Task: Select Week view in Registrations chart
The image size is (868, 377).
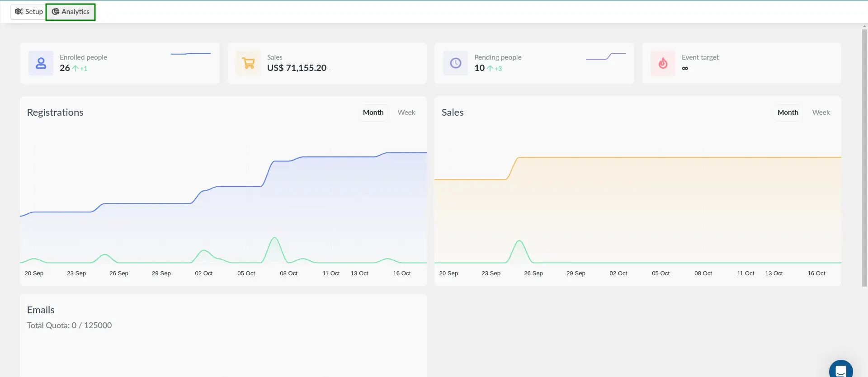Action: [406, 113]
